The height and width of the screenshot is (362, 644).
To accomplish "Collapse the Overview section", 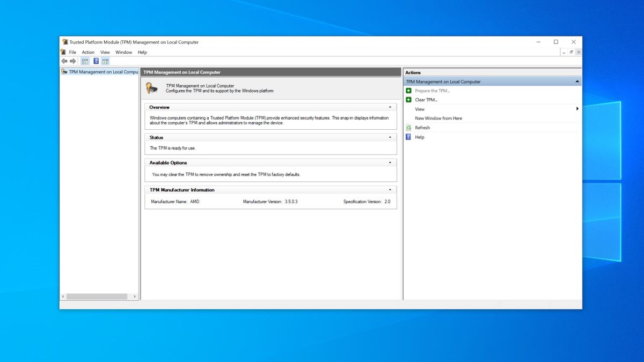I will pos(391,107).
